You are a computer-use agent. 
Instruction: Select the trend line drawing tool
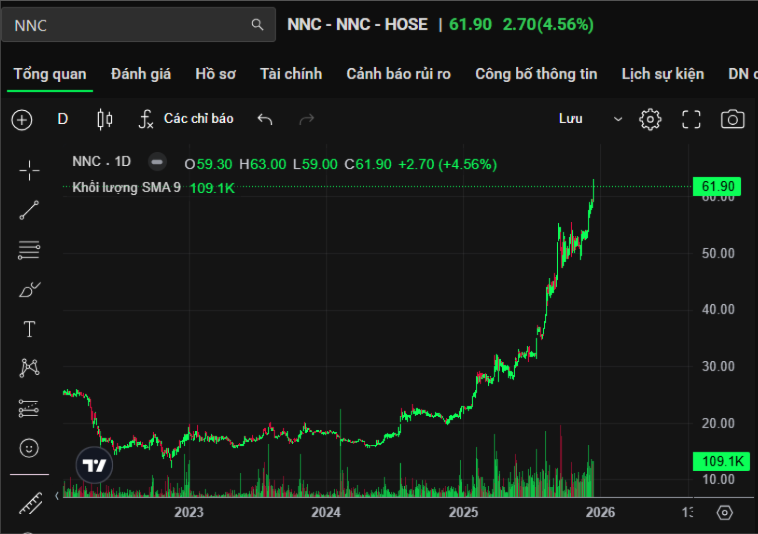[29, 210]
